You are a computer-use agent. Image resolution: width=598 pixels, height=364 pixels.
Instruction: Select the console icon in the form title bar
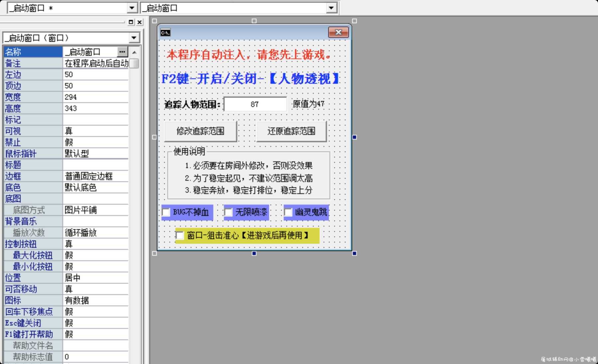[165, 33]
